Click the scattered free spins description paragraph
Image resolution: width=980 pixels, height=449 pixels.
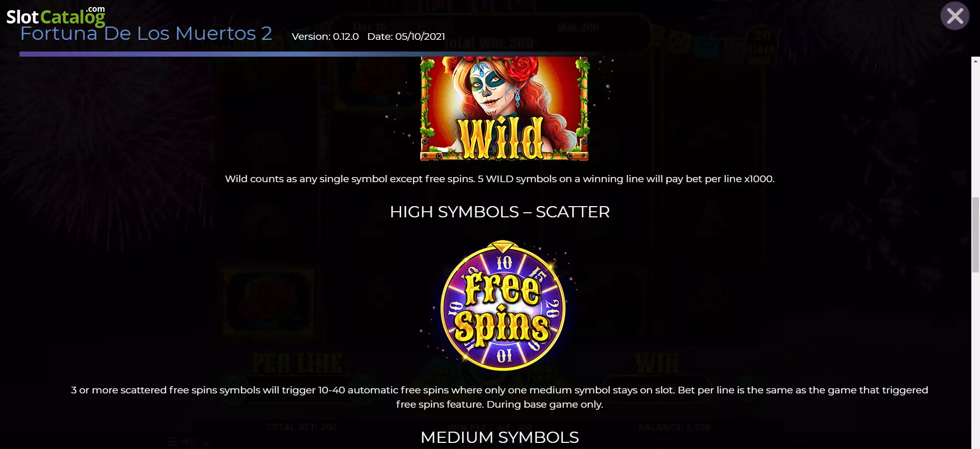[500, 397]
